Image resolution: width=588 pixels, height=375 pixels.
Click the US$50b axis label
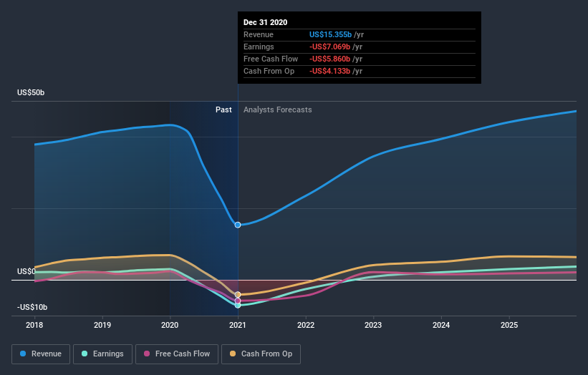(x=31, y=92)
